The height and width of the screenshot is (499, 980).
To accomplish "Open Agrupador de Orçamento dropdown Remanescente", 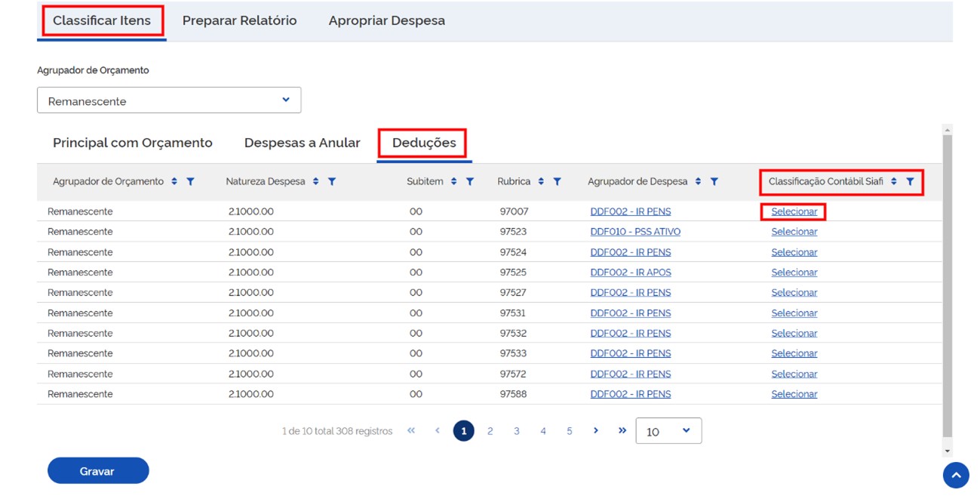I will (x=169, y=100).
